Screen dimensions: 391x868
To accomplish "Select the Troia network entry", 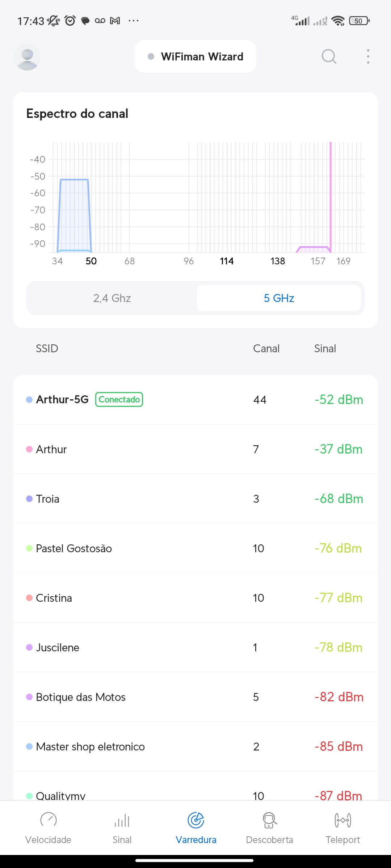I will pos(195,499).
